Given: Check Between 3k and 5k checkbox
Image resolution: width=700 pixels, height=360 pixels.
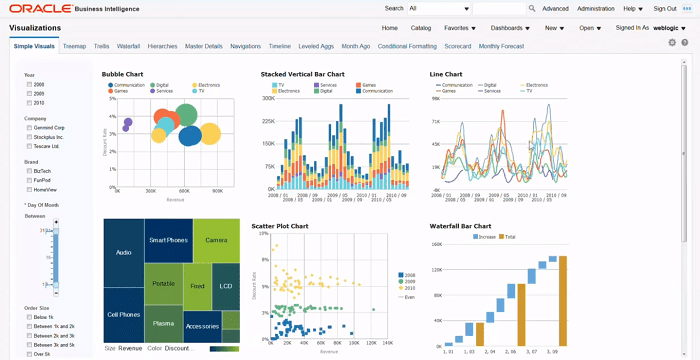Looking at the screenshot, I should pos(29,345).
